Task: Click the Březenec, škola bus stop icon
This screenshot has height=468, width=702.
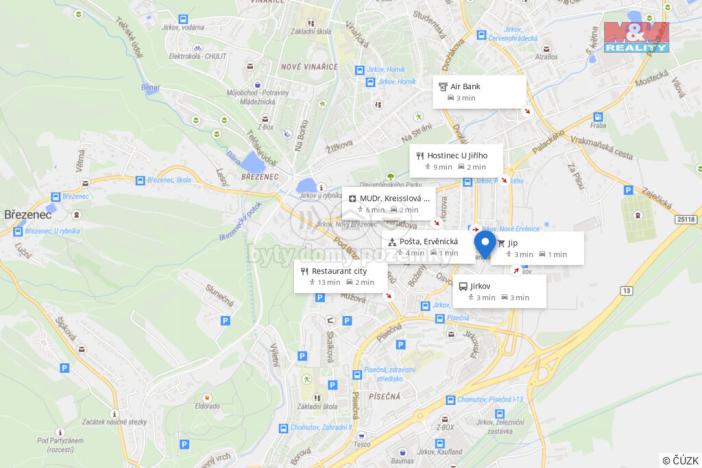Action: (140, 180)
